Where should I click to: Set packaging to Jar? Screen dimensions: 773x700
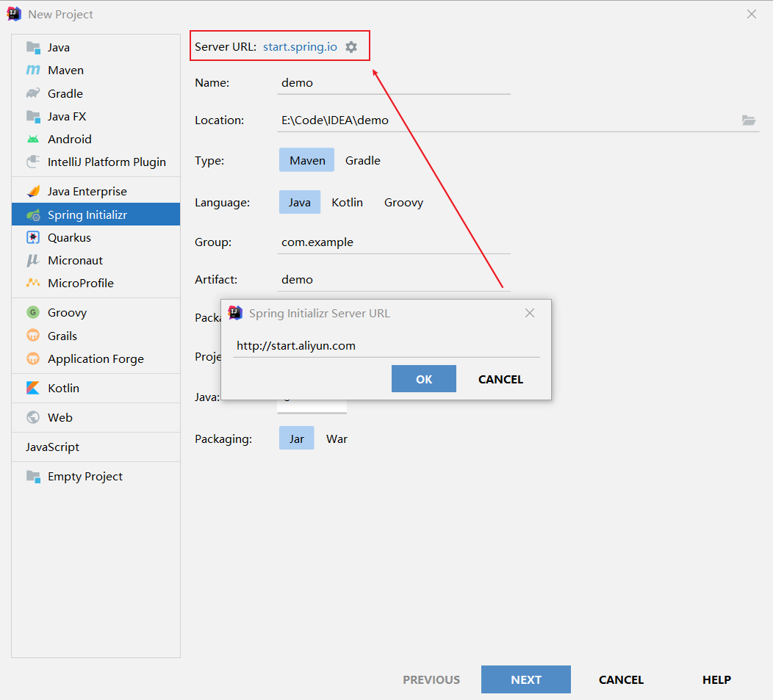(x=296, y=439)
